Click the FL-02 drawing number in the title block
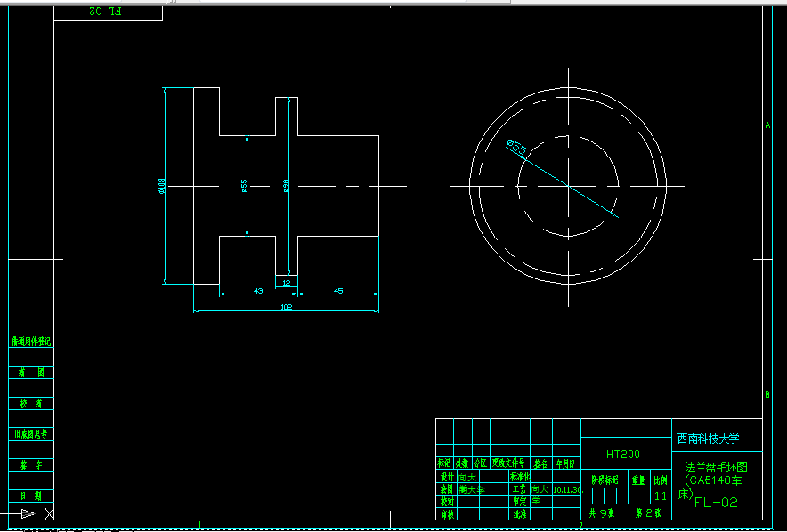 pos(716,503)
